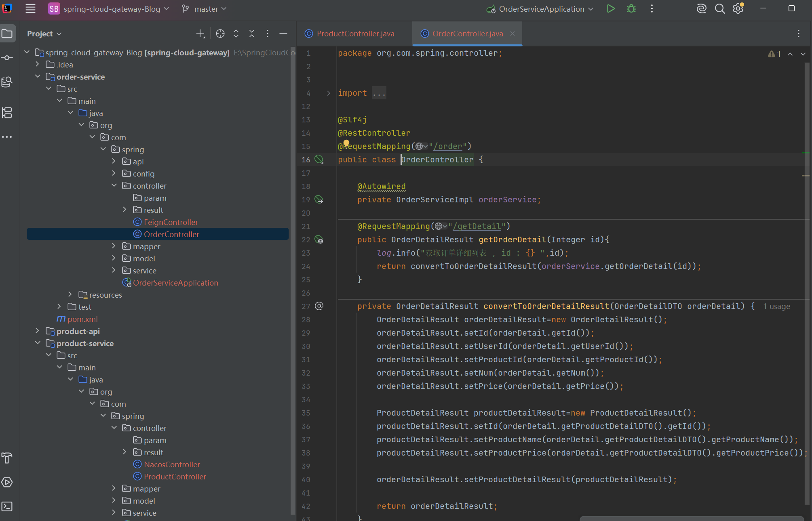The height and width of the screenshot is (521, 812).
Task: Run OrderServiceApplication
Action: click(611, 8)
